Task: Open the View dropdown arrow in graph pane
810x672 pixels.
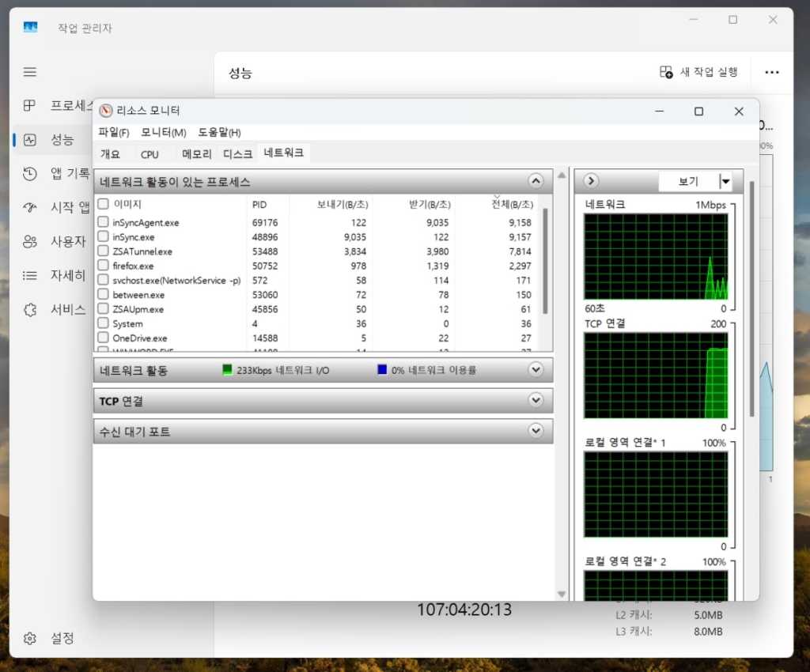Action: pos(725,182)
